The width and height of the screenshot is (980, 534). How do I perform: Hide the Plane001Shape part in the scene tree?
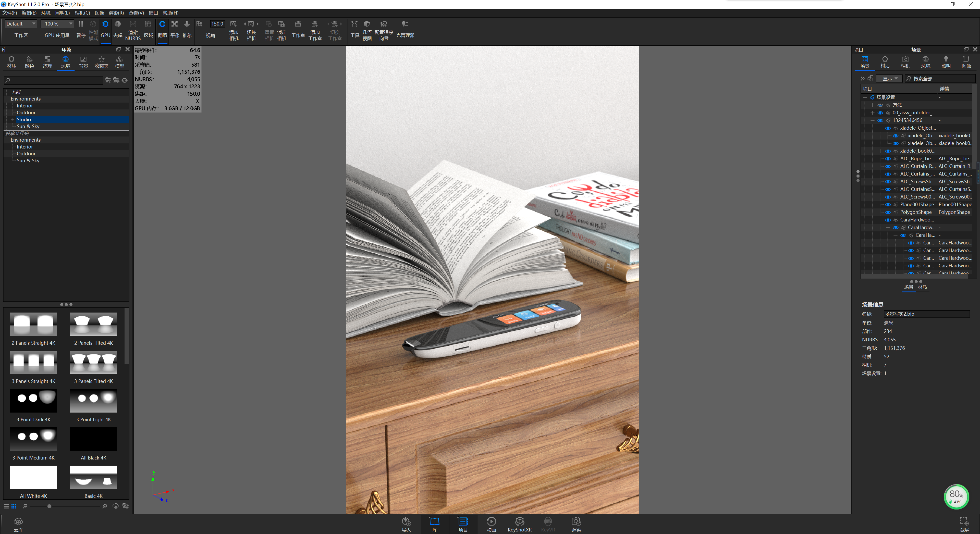889,204
